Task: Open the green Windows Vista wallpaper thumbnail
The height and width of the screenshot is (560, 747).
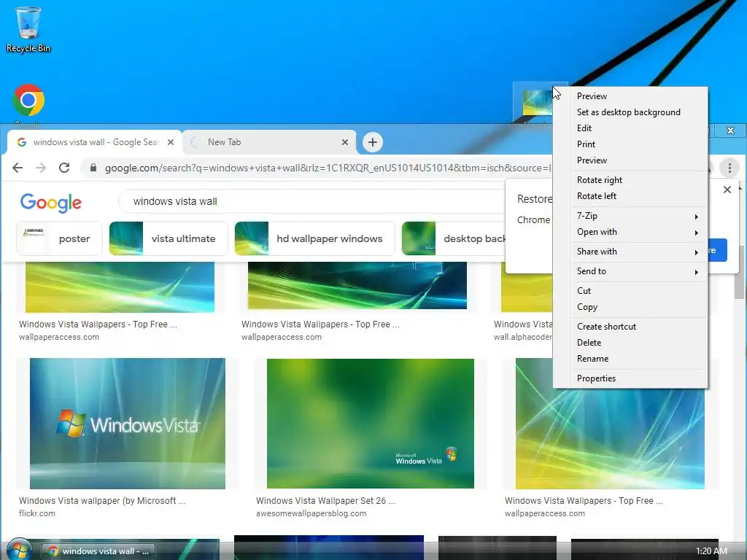Action: click(x=370, y=424)
